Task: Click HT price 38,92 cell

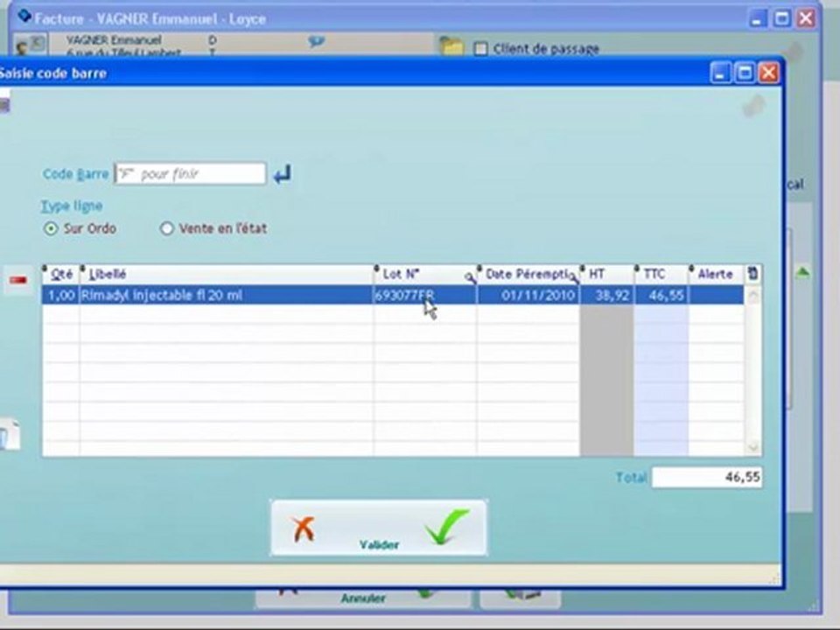Action: point(607,295)
